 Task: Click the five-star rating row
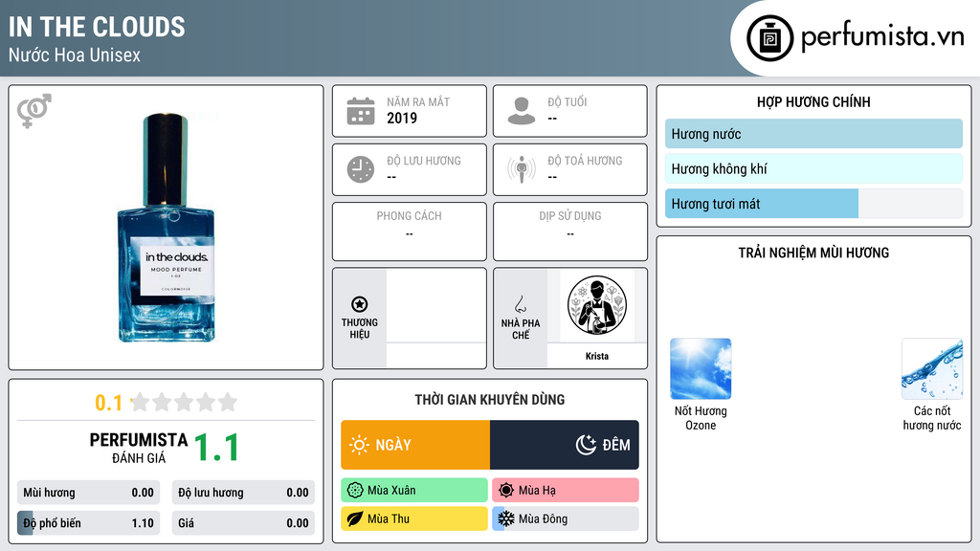pos(185,402)
